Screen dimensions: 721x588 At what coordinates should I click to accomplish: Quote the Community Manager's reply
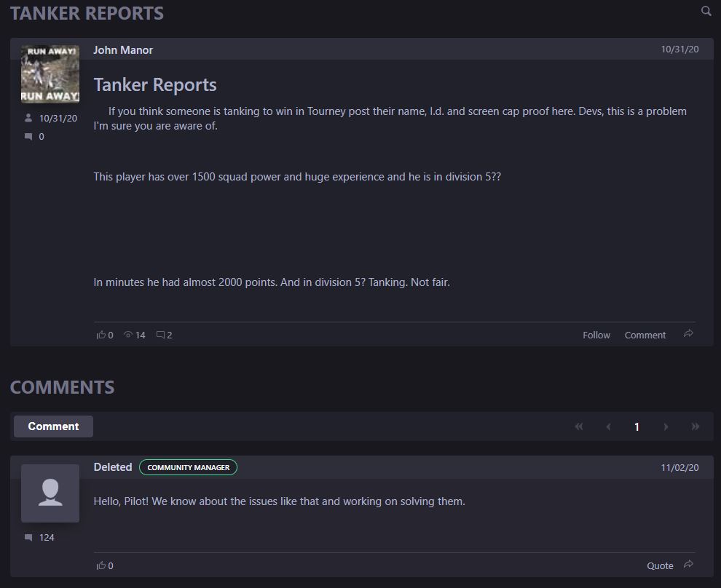(x=660, y=565)
